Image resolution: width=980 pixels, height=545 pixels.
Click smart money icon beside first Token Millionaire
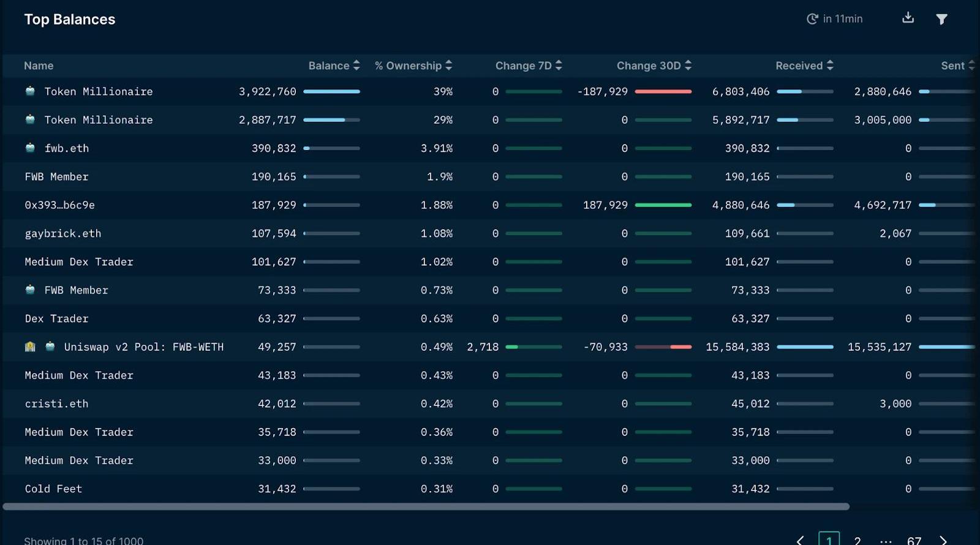[30, 91]
